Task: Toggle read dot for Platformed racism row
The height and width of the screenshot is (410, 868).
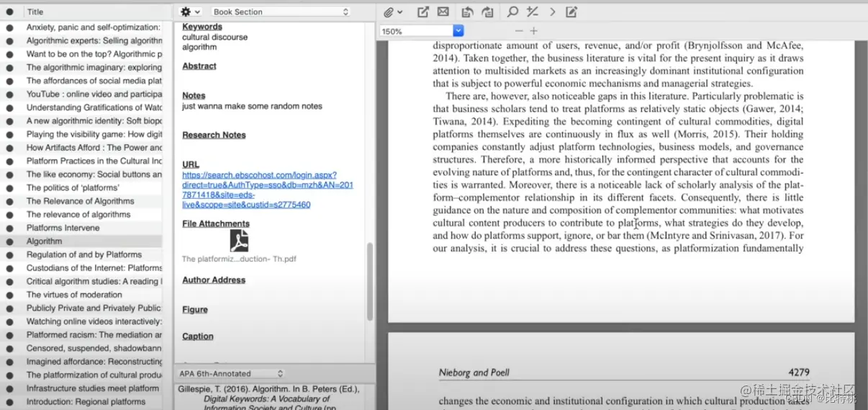Action: click(x=10, y=335)
